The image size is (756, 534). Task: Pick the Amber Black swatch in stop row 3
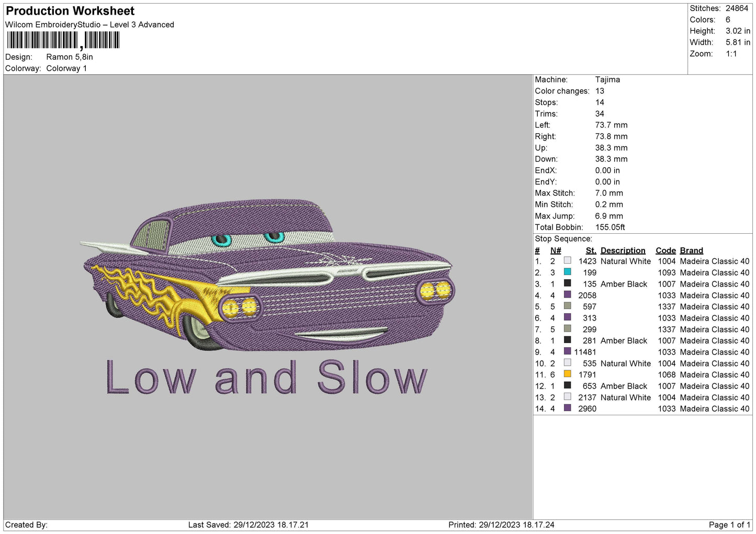[x=567, y=283]
